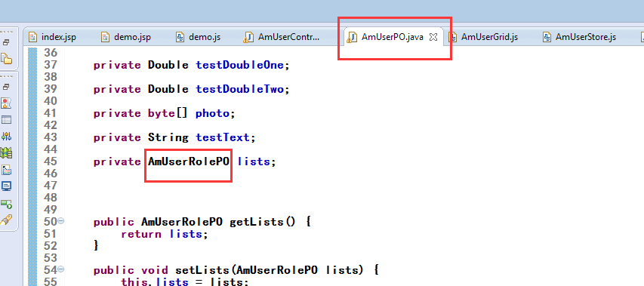
Task: Click the testText field name
Action: pos(223,137)
